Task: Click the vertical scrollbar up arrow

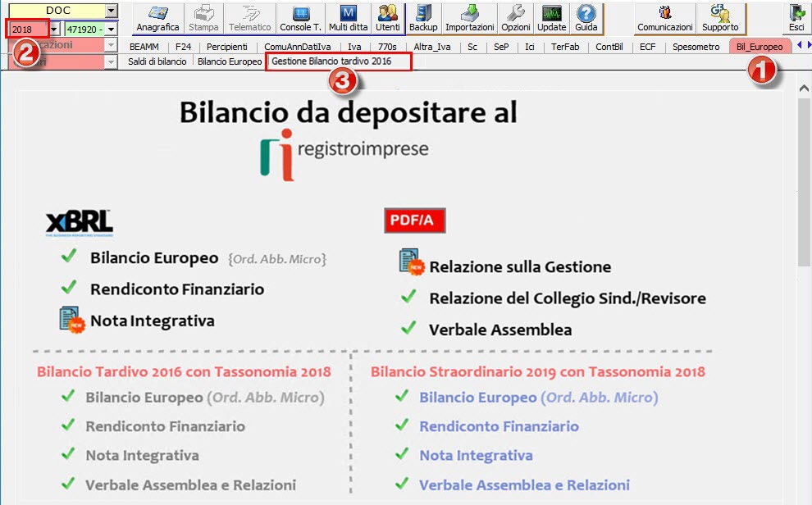Action: (x=804, y=88)
